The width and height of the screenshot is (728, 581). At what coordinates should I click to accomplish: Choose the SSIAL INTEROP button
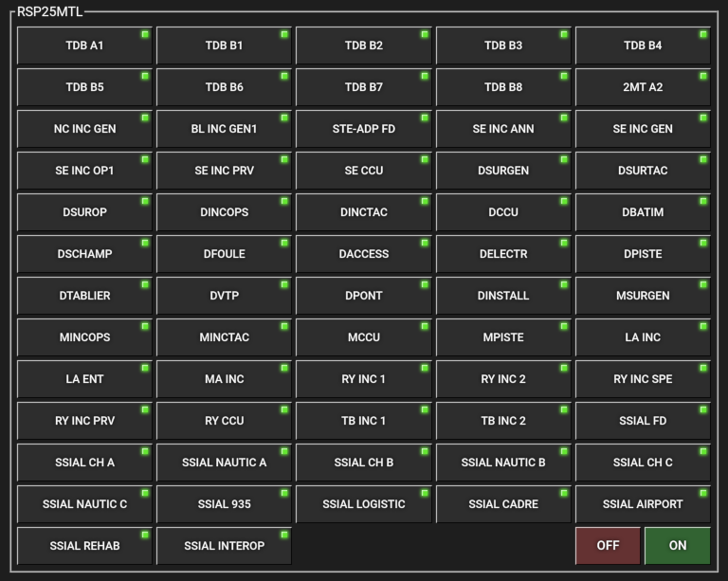tap(225, 546)
